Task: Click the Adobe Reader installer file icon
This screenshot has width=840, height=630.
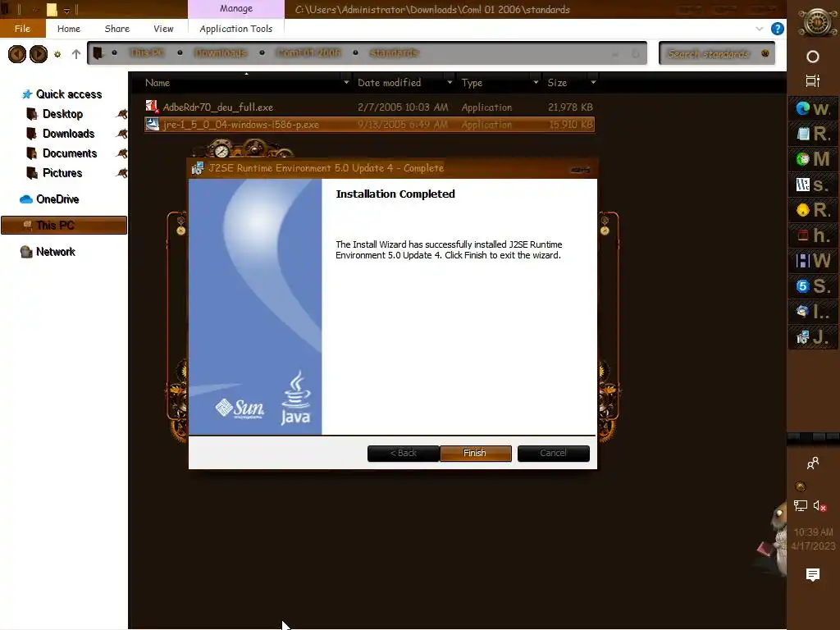Action: coord(152,107)
